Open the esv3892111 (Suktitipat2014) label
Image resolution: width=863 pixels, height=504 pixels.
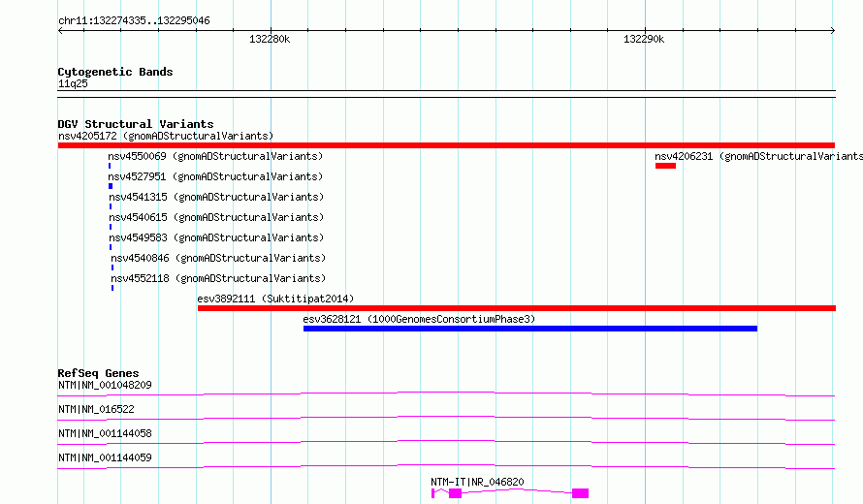coord(275,299)
